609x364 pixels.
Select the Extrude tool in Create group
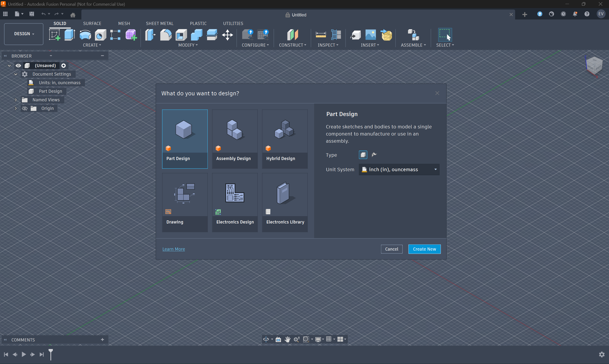click(x=70, y=35)
